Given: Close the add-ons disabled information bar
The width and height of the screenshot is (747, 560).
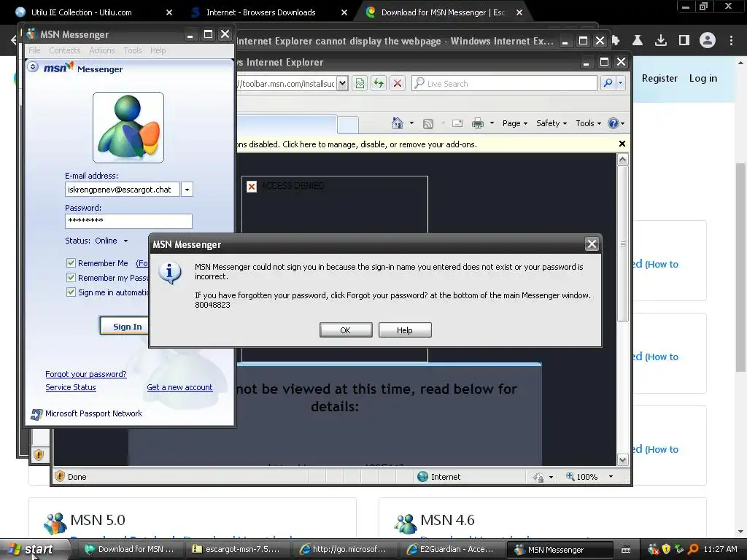Looking at the screenshot, I should [622, 144].
